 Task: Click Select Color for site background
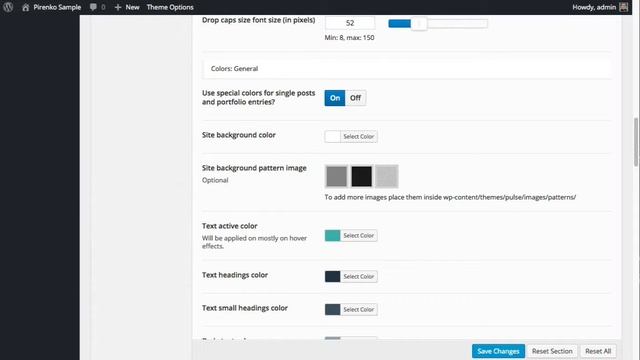358,136
